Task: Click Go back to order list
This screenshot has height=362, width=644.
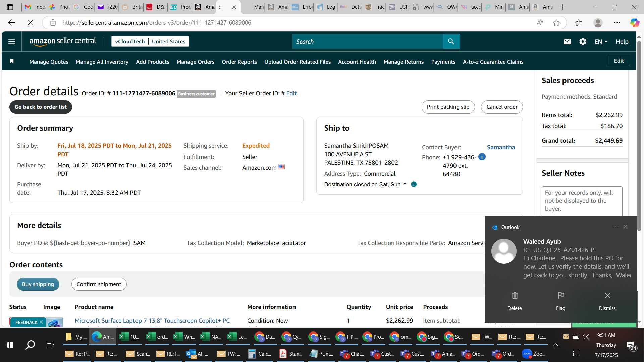Action: click(x=41, y=107)
